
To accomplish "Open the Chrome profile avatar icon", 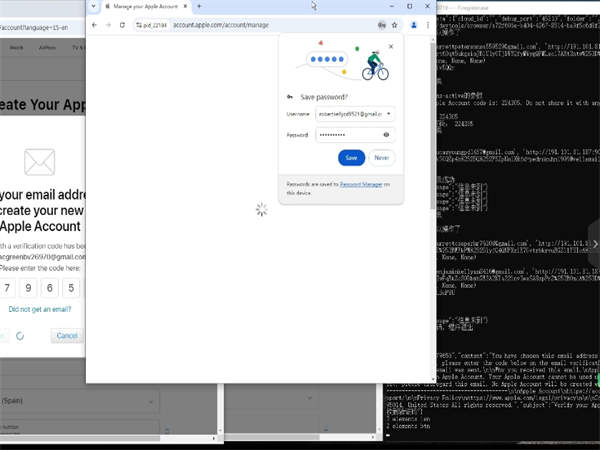I will pos(412,24).
